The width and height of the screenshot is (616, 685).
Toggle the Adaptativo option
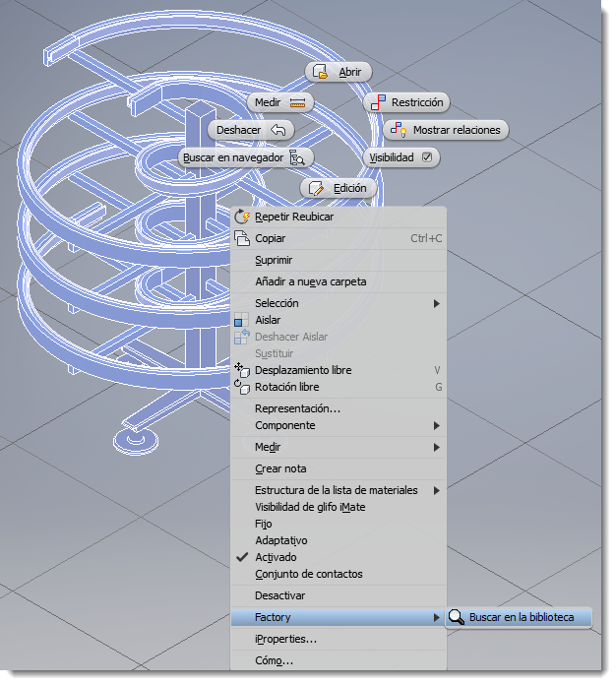tap(339, 540)
